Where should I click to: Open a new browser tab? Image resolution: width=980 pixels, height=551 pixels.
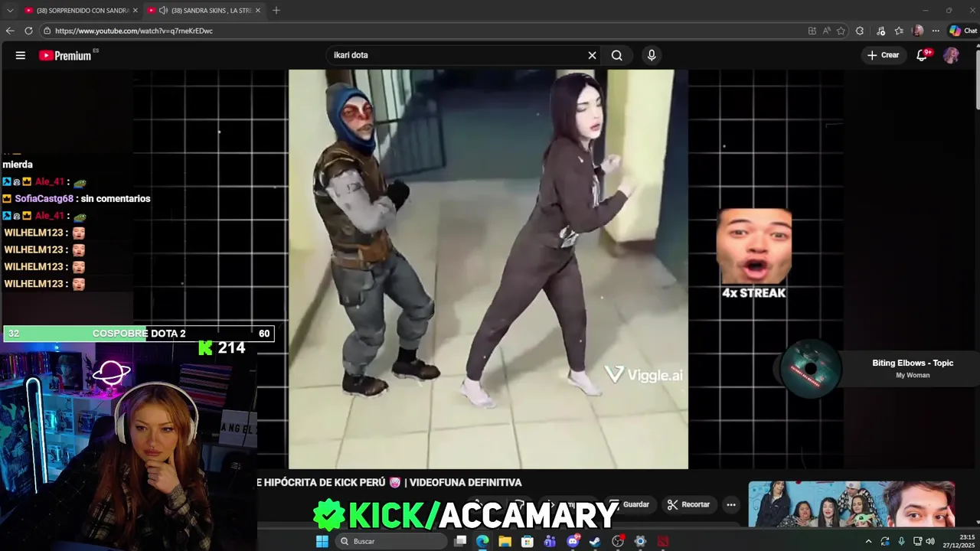tap(276, 10)
